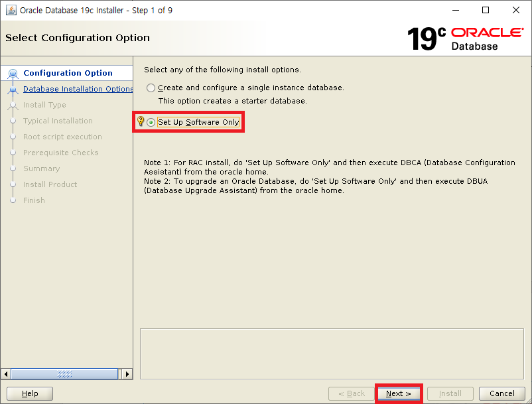
Task: Click the Install Type step
Action: 44,105
